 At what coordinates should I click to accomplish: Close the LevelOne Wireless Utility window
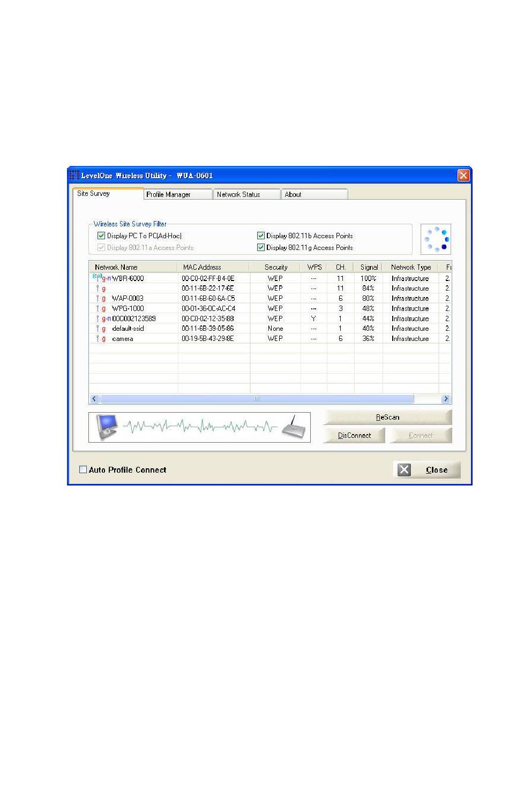coord(463,175)
